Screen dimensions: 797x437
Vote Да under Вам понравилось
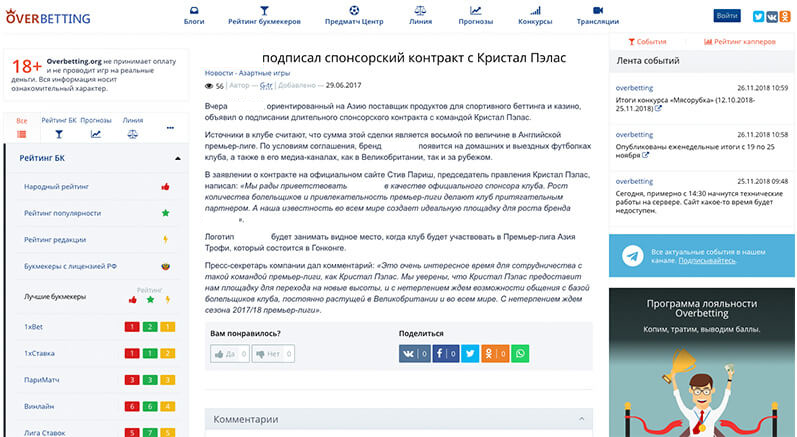(x=230, y=354)
